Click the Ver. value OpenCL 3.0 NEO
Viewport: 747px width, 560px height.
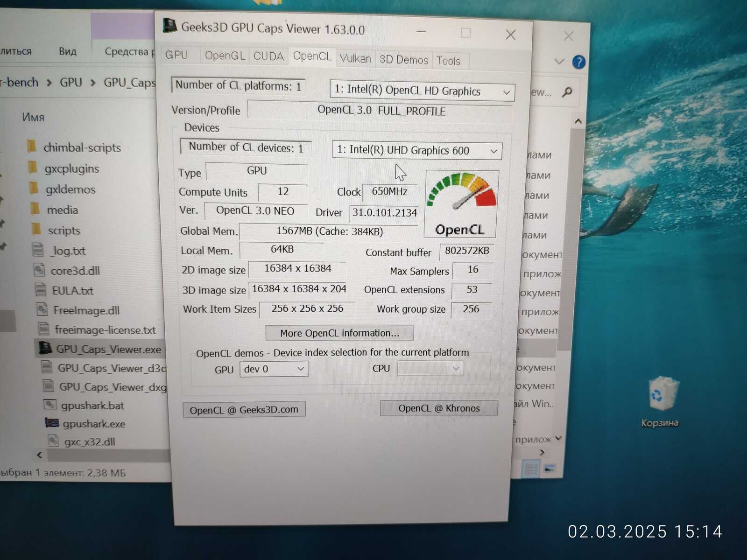[x=255, y=210]
